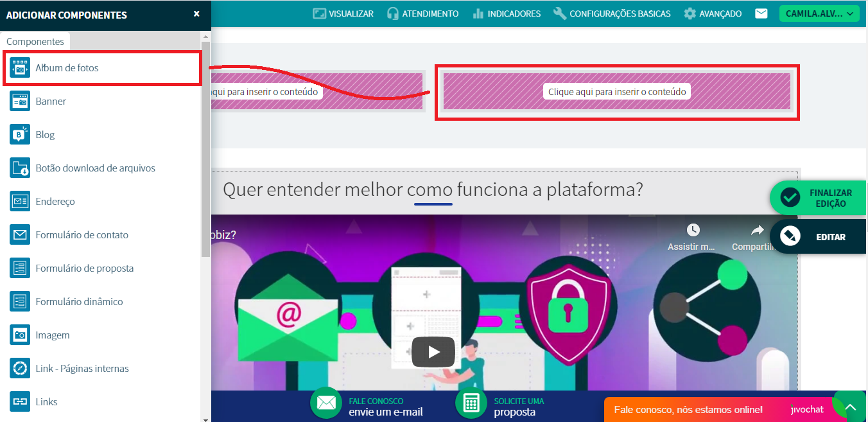The image size is (868, 422).
Task: Click the Finalizar Edição button
Action: pos(819,198)
